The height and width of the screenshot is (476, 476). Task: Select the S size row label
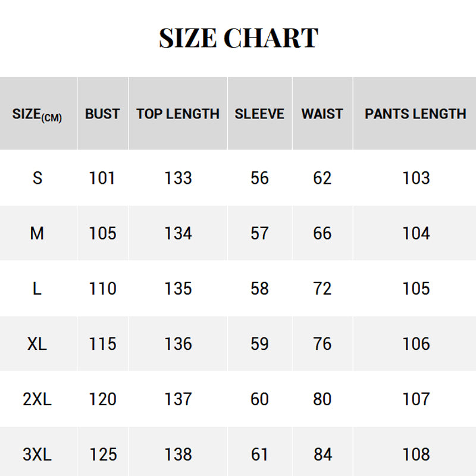coord(37,178)
